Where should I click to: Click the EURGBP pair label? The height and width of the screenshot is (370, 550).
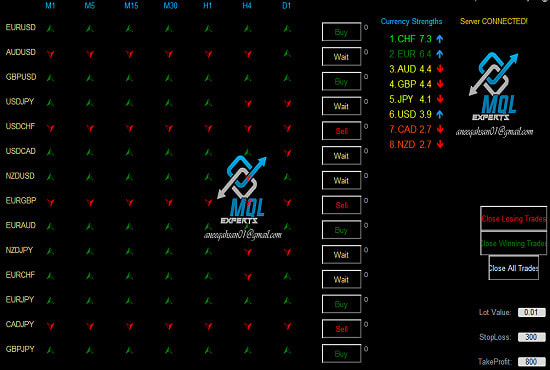point(21,200)
